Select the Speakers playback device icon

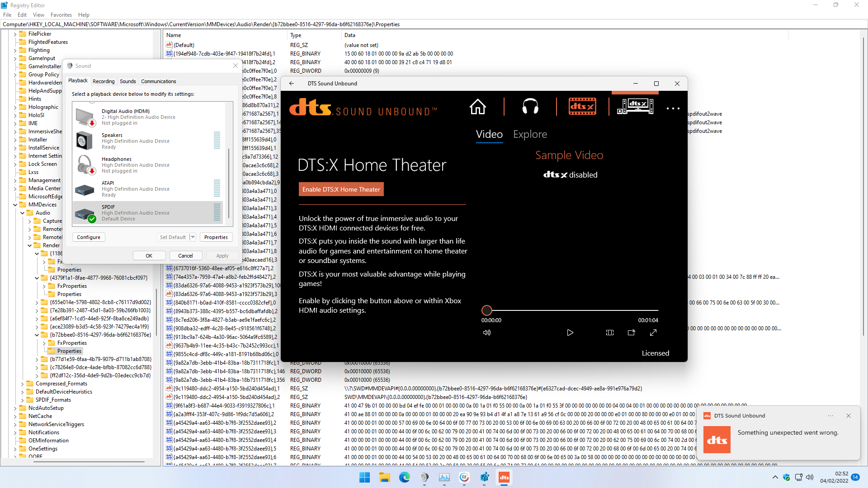(x=84, y=141)
